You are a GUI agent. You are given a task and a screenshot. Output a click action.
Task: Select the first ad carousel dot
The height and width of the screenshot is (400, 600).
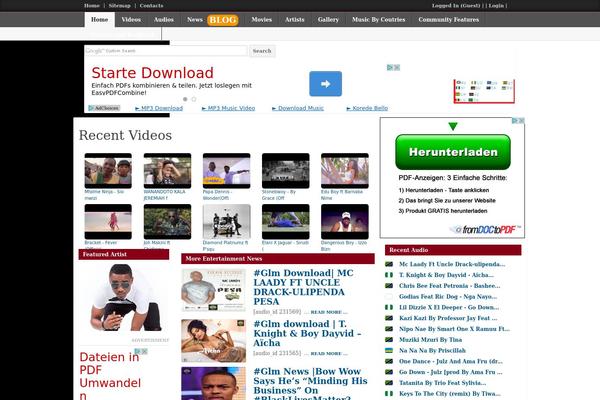point(185,99)
